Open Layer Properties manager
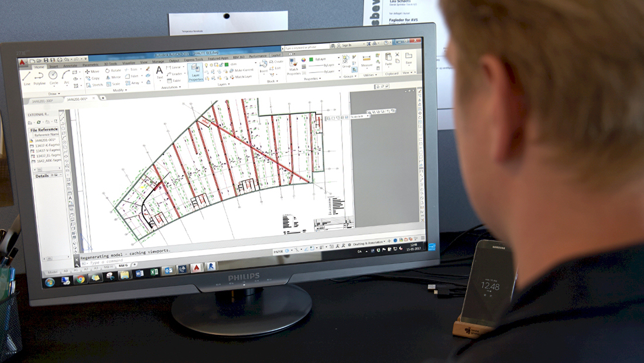Screen dimensions: 644x363 click(x=196, y=73)
